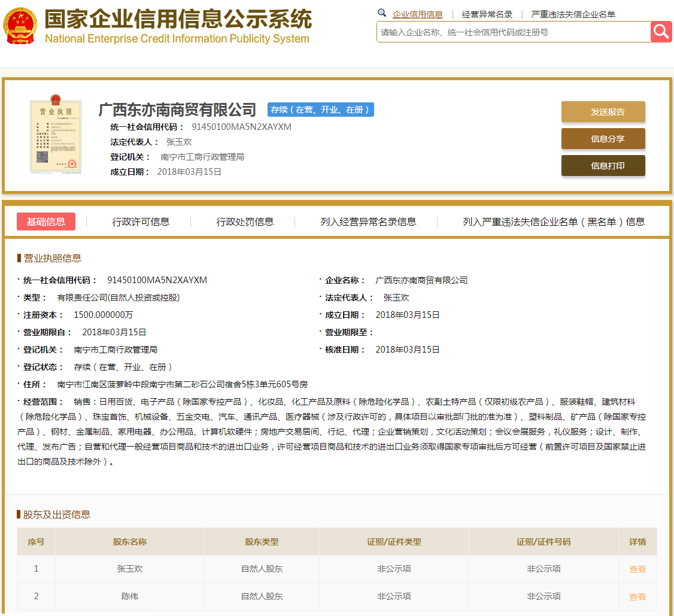
Task: Click the national emblem logo
Action: tap(20, 26)
